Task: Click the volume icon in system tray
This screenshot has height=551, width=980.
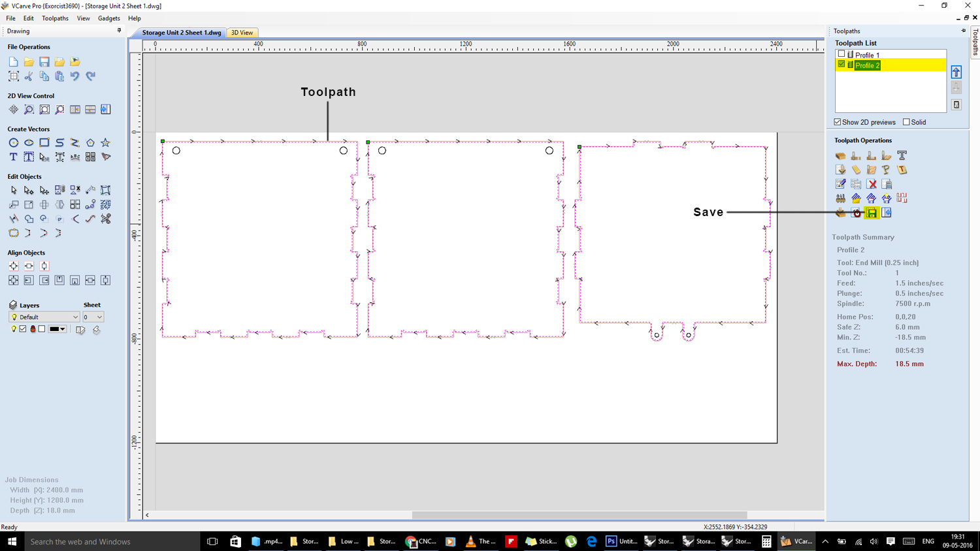Action: coord(874,541)
